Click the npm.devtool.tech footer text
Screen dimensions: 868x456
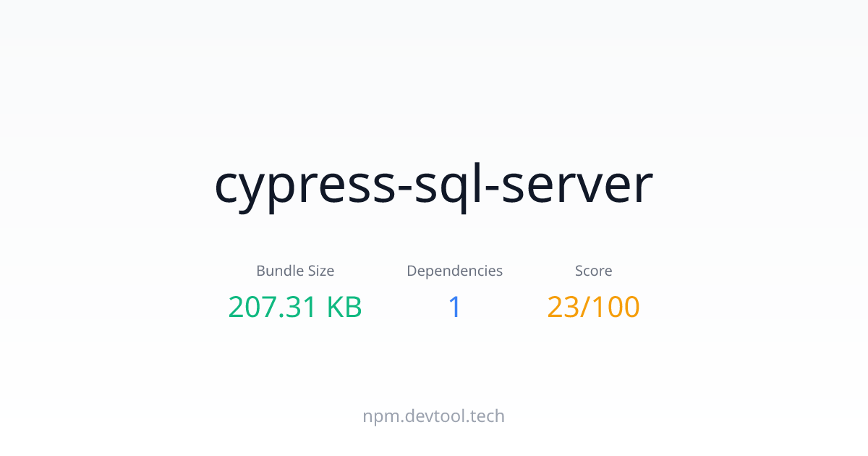[x=434, y=416]
